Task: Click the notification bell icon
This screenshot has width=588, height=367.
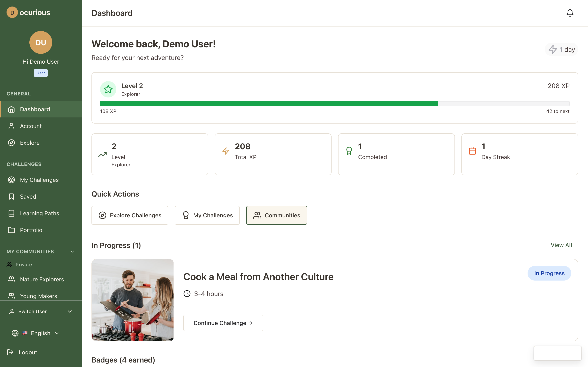Action: coord(570,13)
